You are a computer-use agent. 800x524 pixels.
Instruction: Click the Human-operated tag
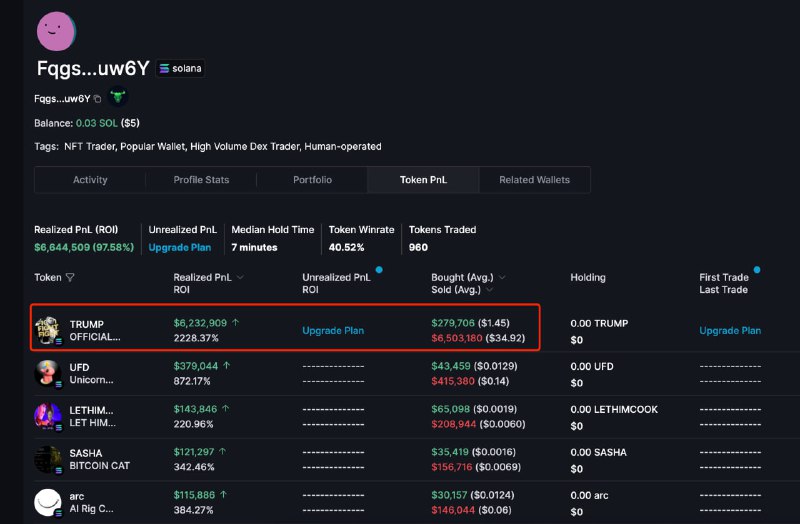[x=343, y=146]
